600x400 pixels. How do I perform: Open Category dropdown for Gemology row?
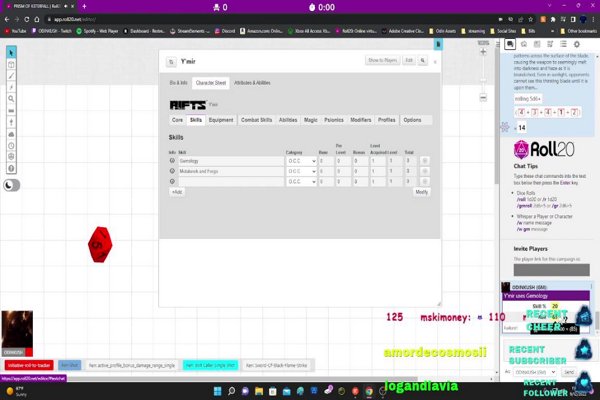point(302,161)
